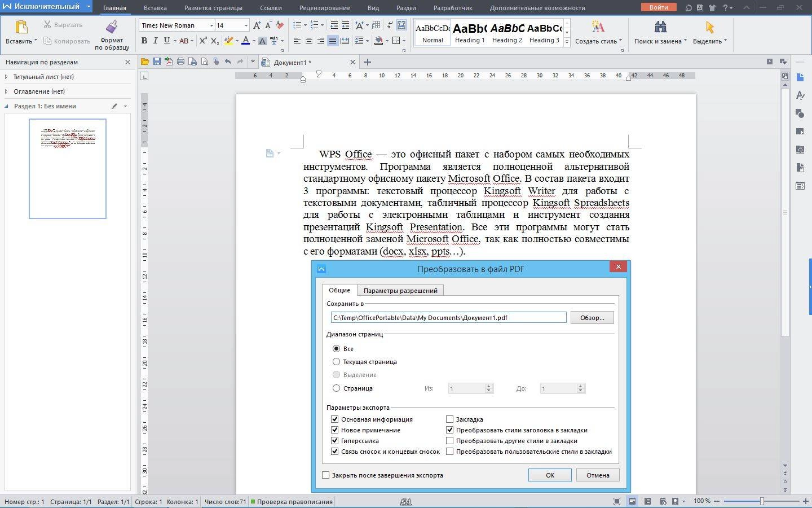Viewport: 812px width, 508px height.
Task: Apply character shading icon
Action: (x=262, y=41)
